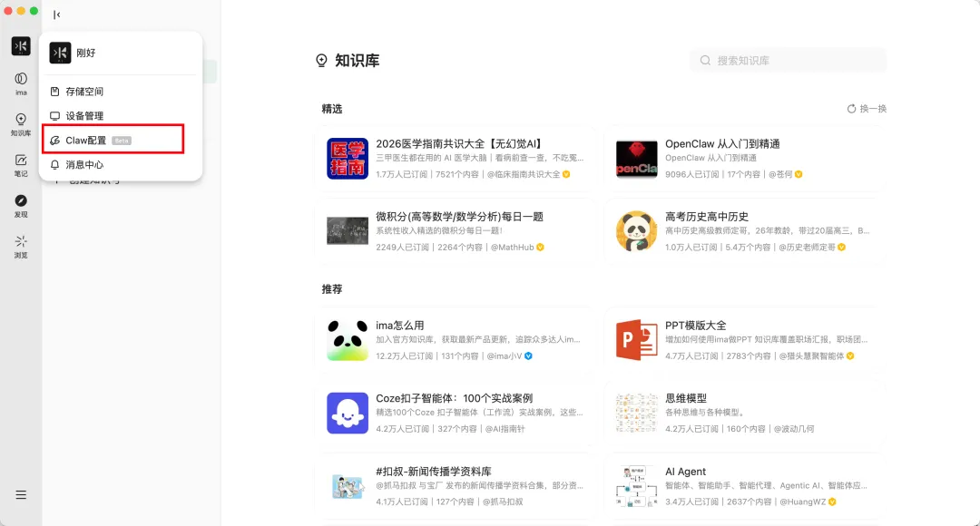
Task: Click the 刚好 account header in the popup
Action: pyautogui.click(x=121, y=54)
